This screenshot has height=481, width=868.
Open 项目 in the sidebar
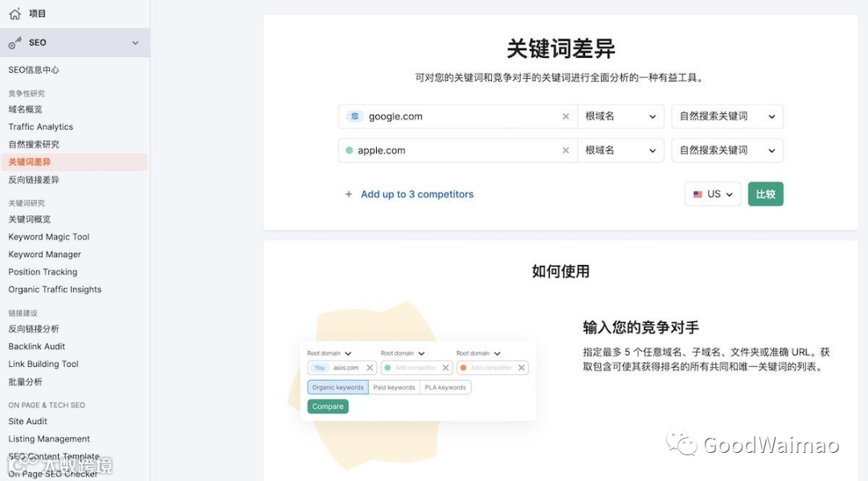(x=37, y=14)
